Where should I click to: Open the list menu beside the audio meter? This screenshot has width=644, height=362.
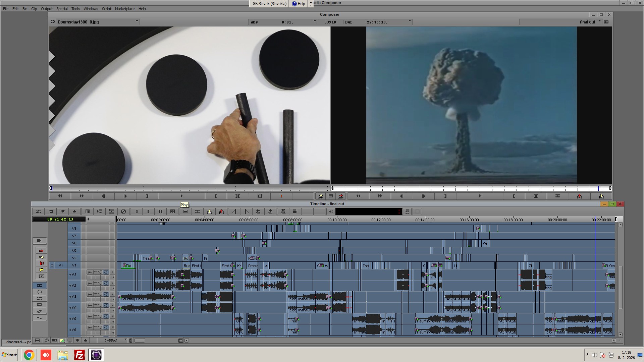pyautogui.click(x=407, y=212)
